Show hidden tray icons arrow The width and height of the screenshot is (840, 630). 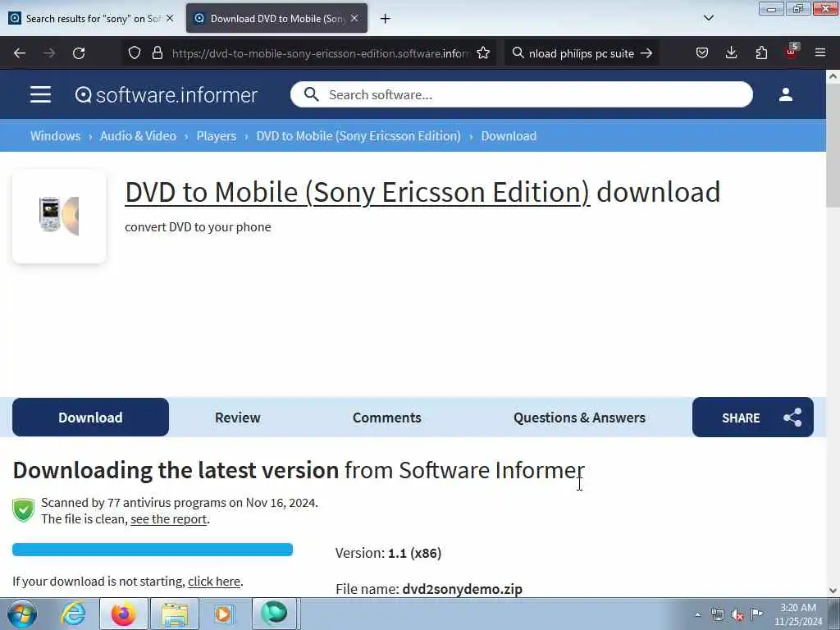[x=697, y=614]
